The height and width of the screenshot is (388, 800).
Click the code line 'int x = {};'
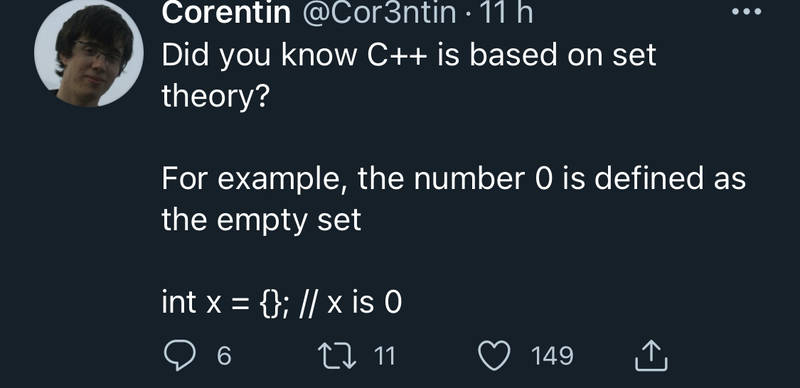221,303
